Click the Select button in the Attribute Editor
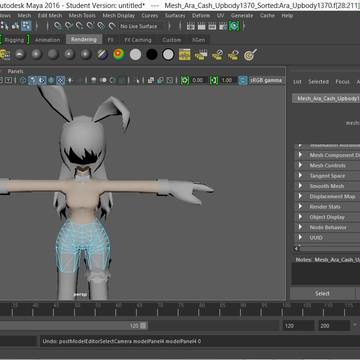The image size is (360, 360). [x=322, y=294]
